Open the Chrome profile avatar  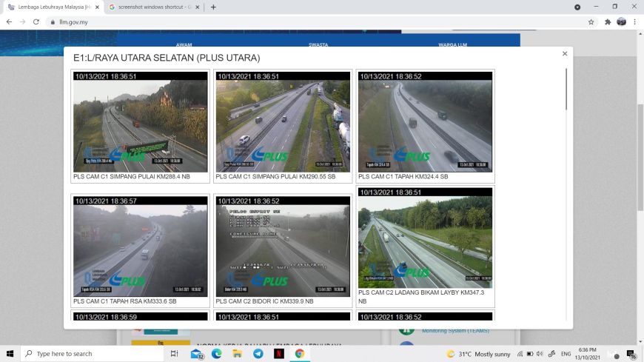pyautogui.click(x=621, y=21)
